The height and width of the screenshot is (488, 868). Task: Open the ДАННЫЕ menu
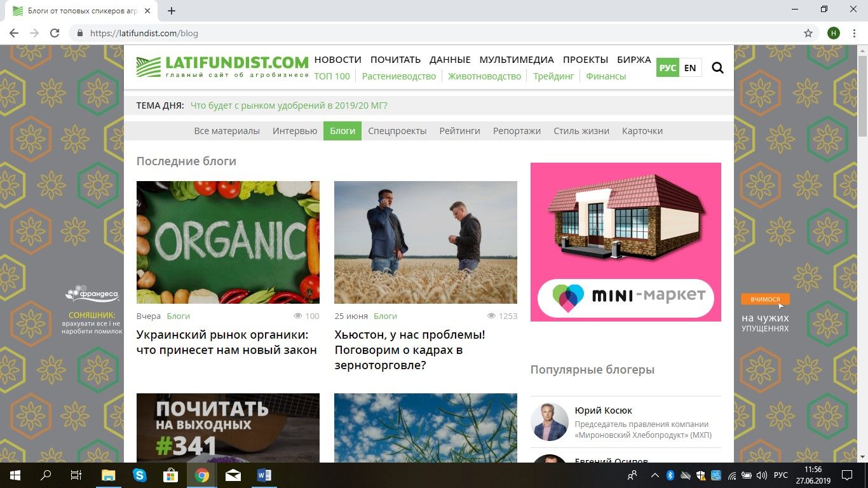pyautogui.click(x=450, y=60)
